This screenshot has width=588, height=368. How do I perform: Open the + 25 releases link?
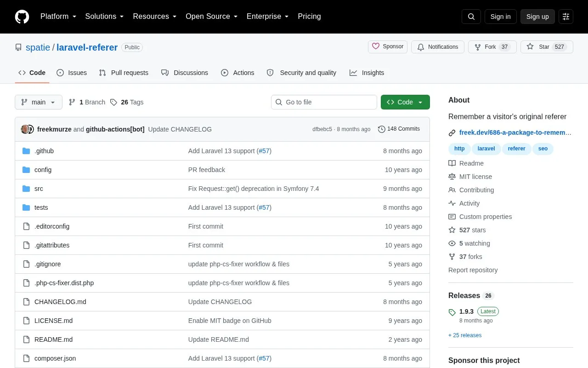click(465, 335)
